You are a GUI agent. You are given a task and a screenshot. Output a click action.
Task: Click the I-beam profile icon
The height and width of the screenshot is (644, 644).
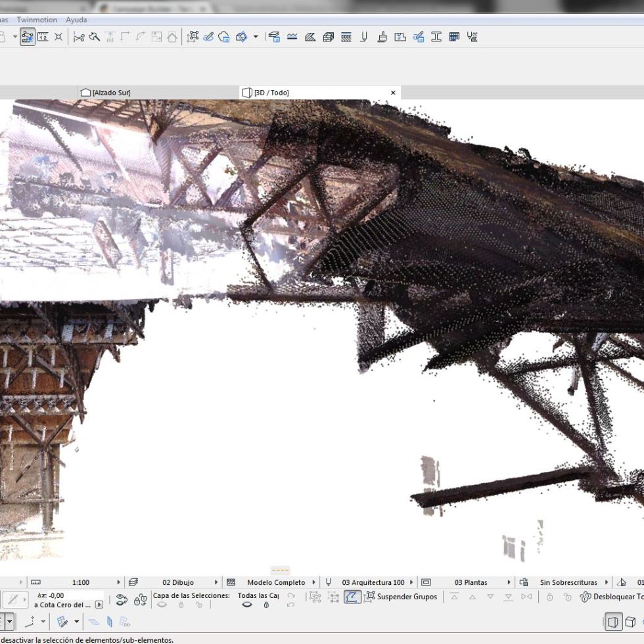coord(436,37)
